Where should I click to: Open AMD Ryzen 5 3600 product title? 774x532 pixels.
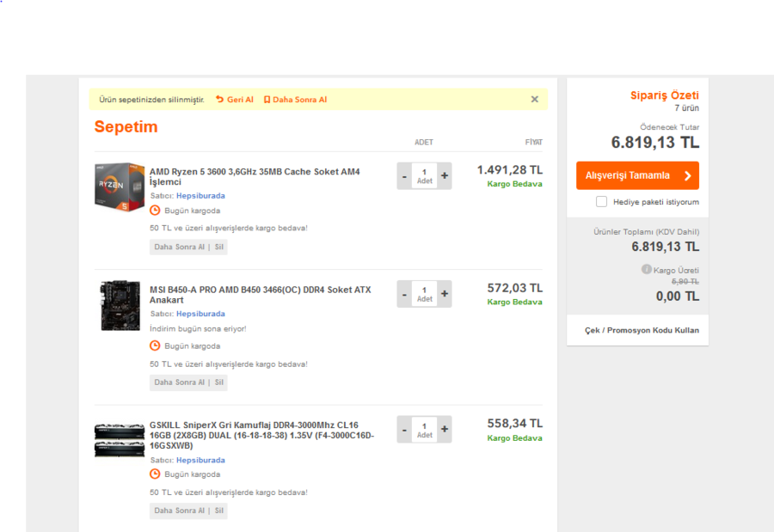[x=255, y=177]
